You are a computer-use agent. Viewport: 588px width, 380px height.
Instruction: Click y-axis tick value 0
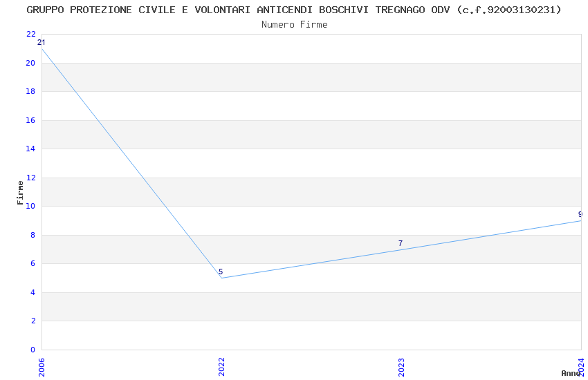33,350
